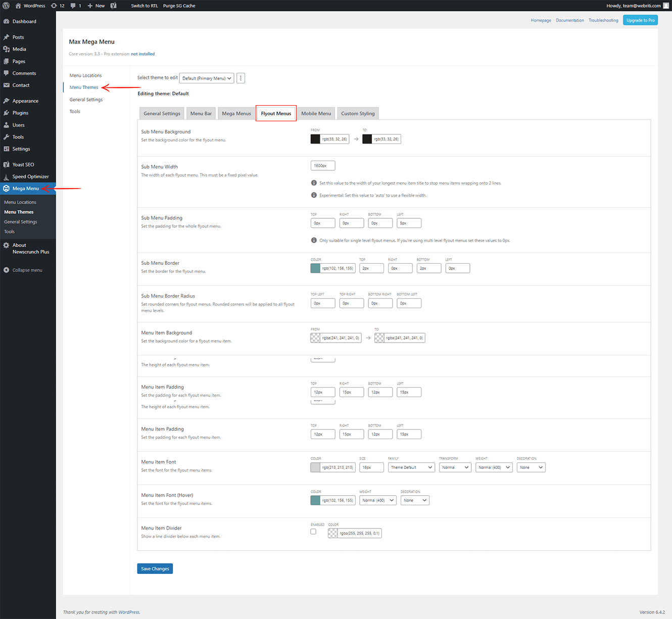The height and width of the screenshot is (619, 672).
Task: Pick the Sub Menu Background From color swatch
Action: point(315,139)
